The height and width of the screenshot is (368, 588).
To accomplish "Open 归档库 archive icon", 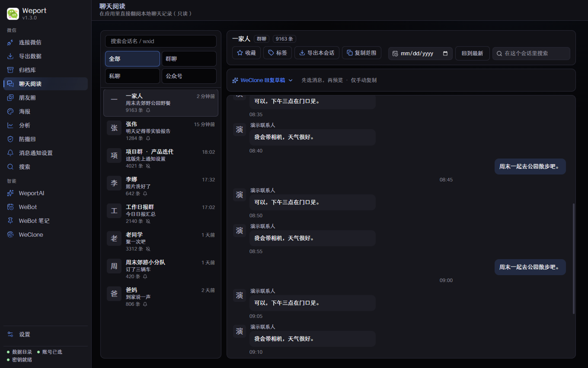I will 10,70.
